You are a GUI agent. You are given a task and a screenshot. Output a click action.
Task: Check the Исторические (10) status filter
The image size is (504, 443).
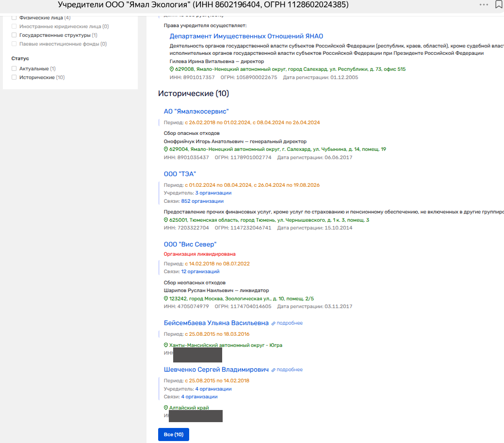click(14, 77)
